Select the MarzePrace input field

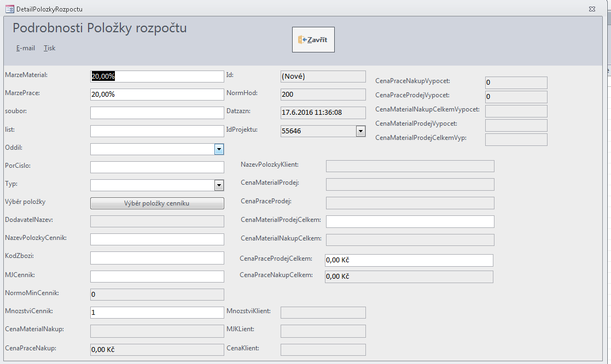(157, 95)
